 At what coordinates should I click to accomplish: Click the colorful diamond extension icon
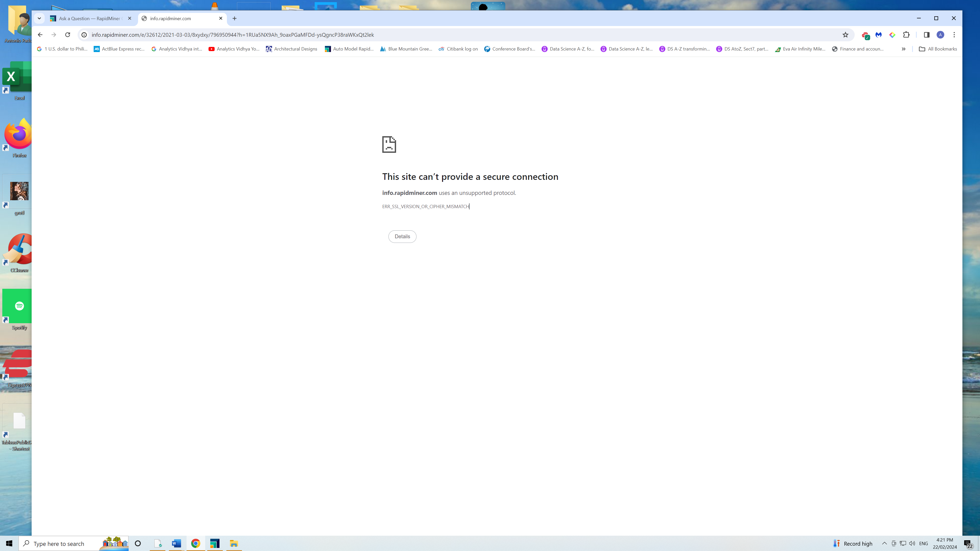892,35
